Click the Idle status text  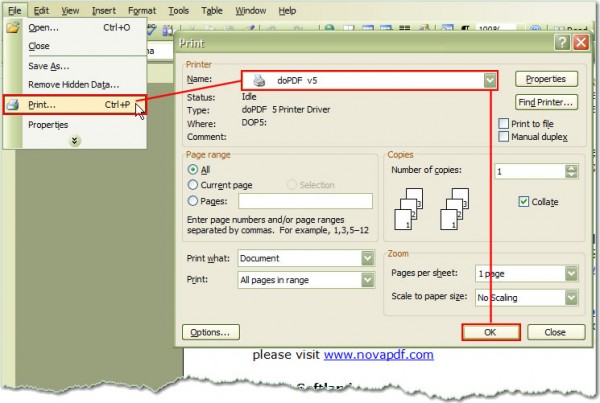tap(249, 97)
